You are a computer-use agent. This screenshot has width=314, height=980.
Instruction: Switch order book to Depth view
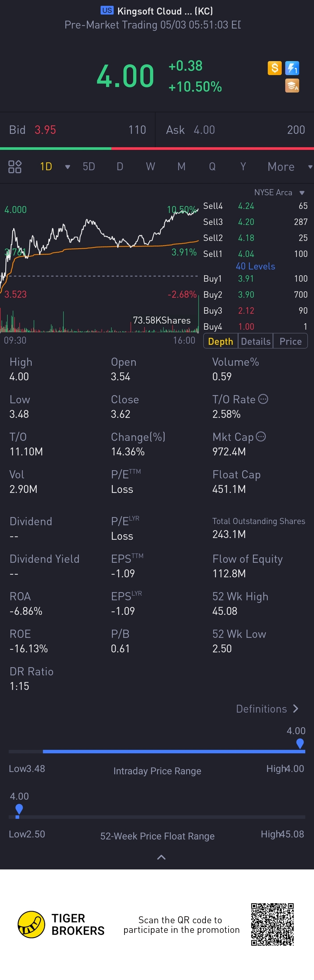point(220,341)
